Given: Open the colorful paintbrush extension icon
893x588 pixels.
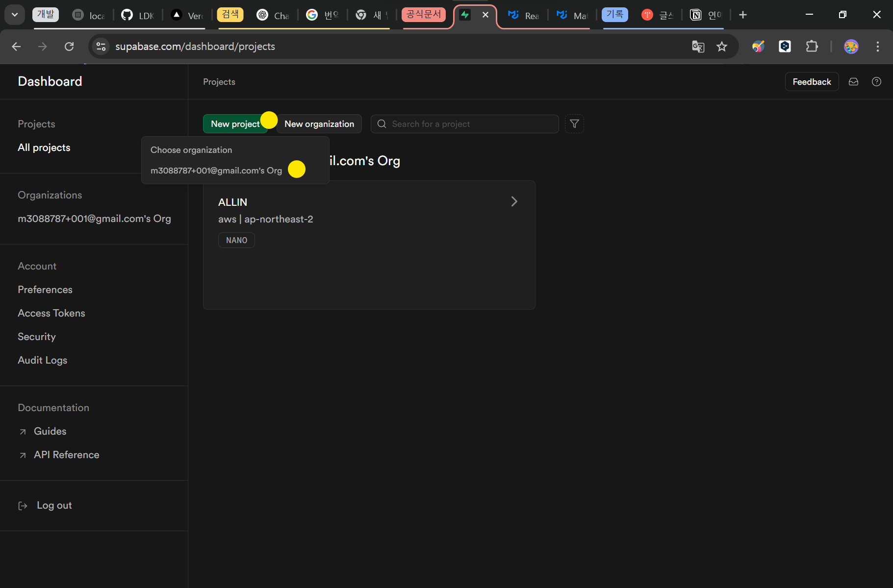Looking at the screenshot, I should tap(758, 47).
